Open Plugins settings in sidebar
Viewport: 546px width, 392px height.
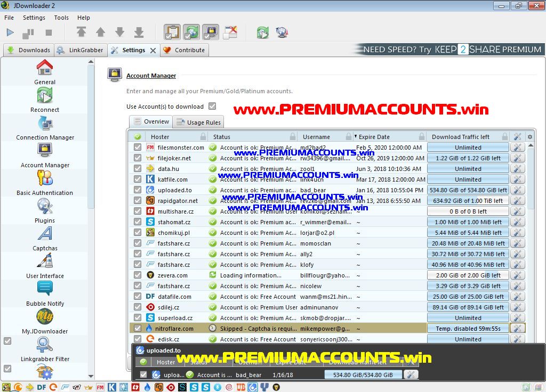click(x=45, y=211)
